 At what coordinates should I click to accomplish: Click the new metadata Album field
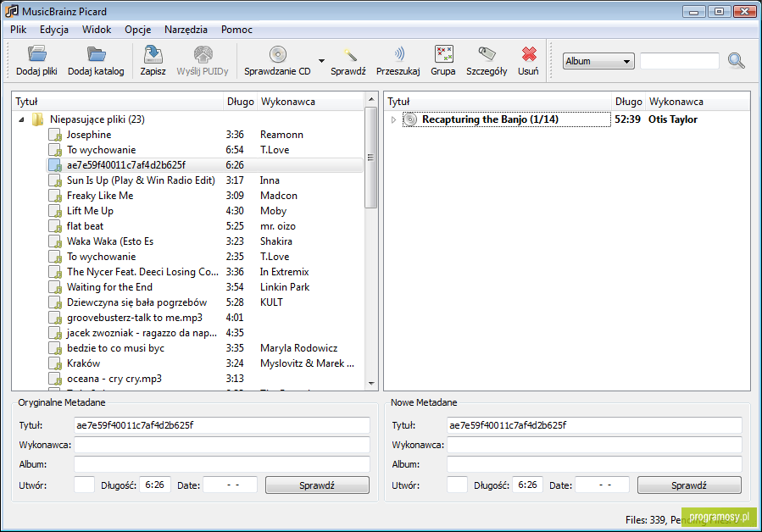594,464
